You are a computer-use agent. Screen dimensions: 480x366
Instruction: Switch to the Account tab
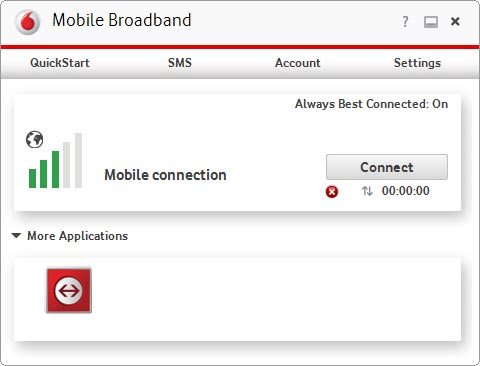click(298, 63)
